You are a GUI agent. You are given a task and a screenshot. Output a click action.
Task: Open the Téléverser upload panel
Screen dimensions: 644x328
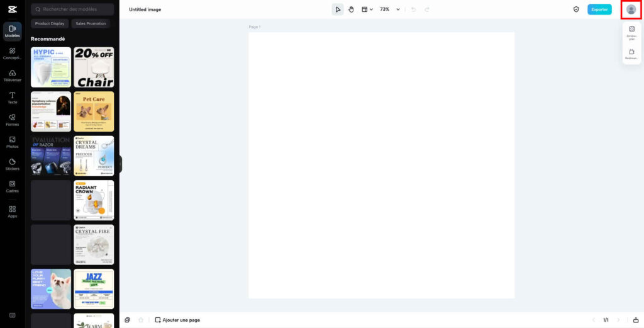click(13, 76)
